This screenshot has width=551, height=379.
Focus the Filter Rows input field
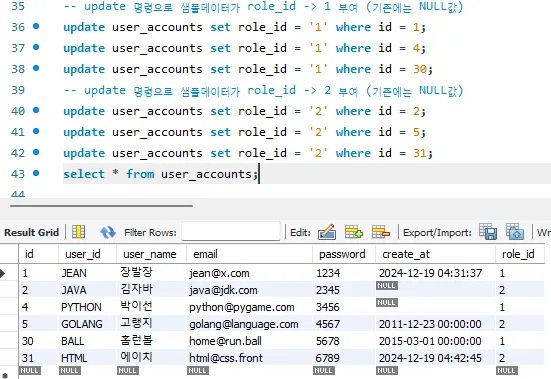click(231, 232)
